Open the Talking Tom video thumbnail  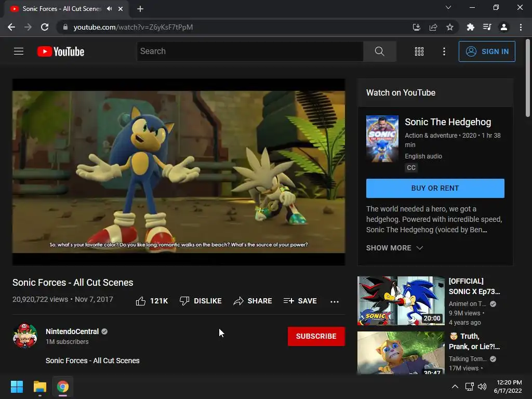[401, 353]
